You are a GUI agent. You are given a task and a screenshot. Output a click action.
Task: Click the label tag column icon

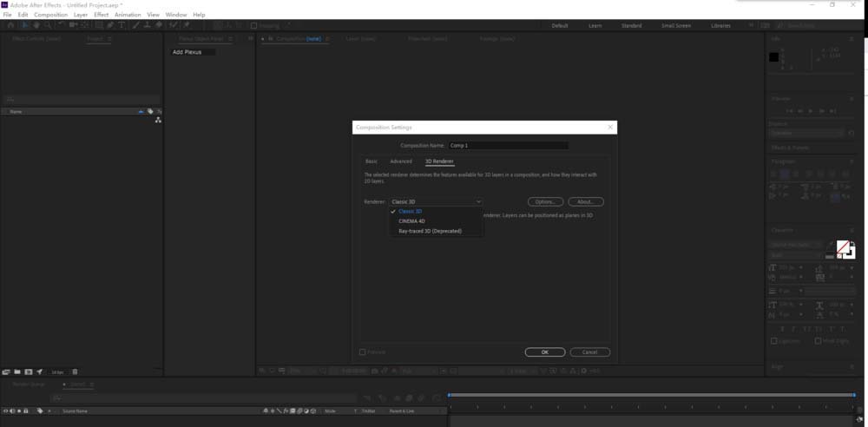(x=40, y=411)
